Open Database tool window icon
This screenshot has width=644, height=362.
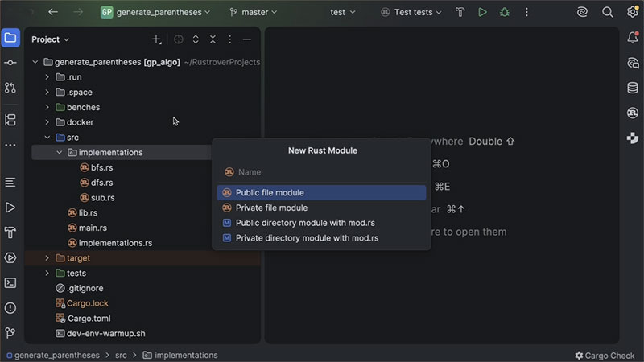coord(633,88)
